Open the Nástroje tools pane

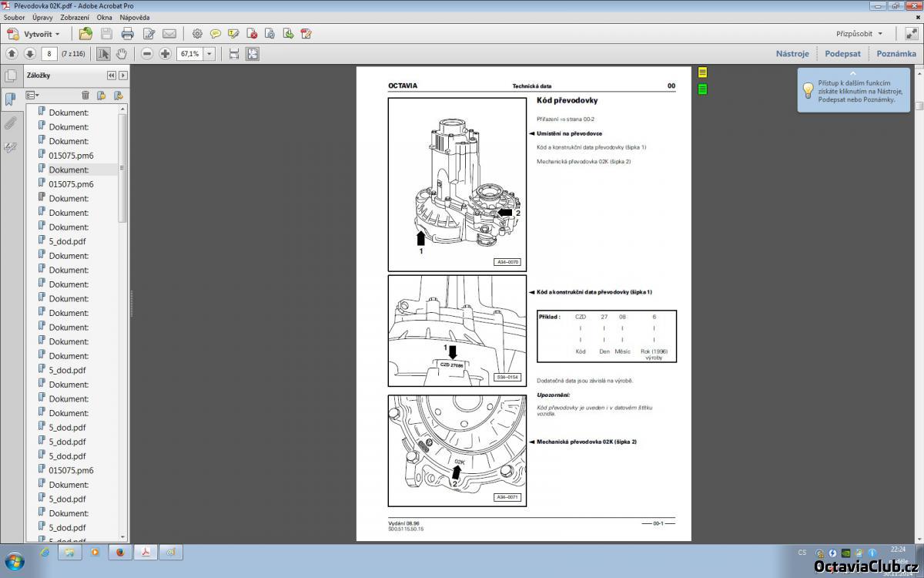[792, 54]
